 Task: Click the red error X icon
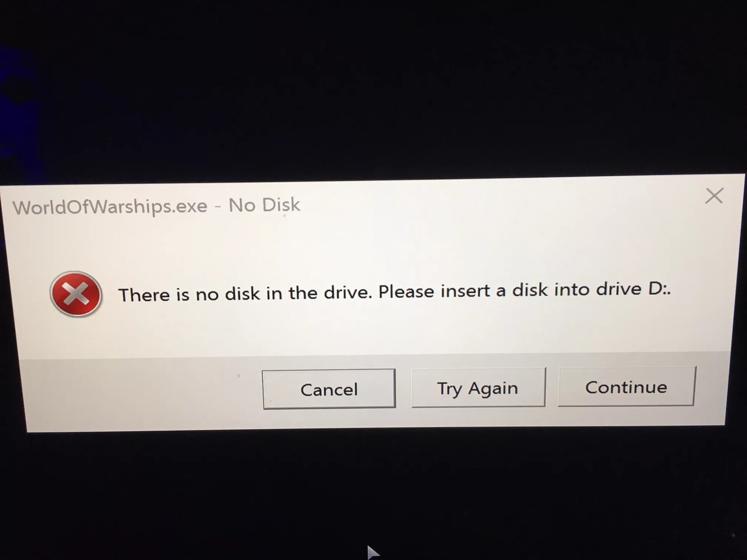point(76,294)
